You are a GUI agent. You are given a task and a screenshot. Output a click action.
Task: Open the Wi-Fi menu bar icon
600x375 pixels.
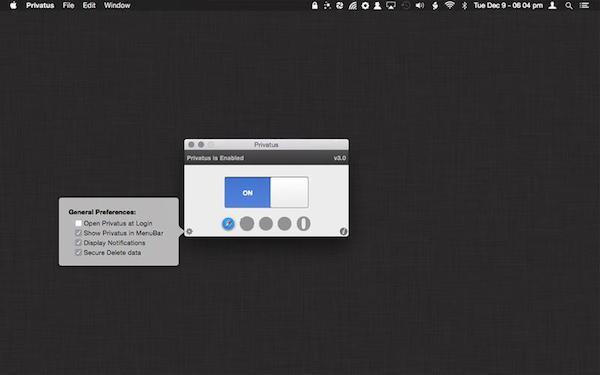450,5
